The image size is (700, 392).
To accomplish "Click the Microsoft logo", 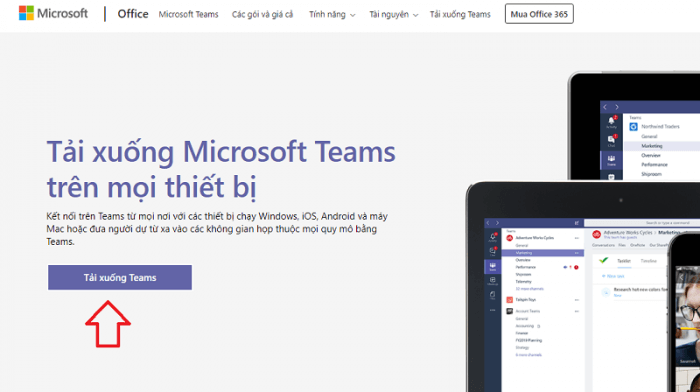I will [x=53, y=13].
